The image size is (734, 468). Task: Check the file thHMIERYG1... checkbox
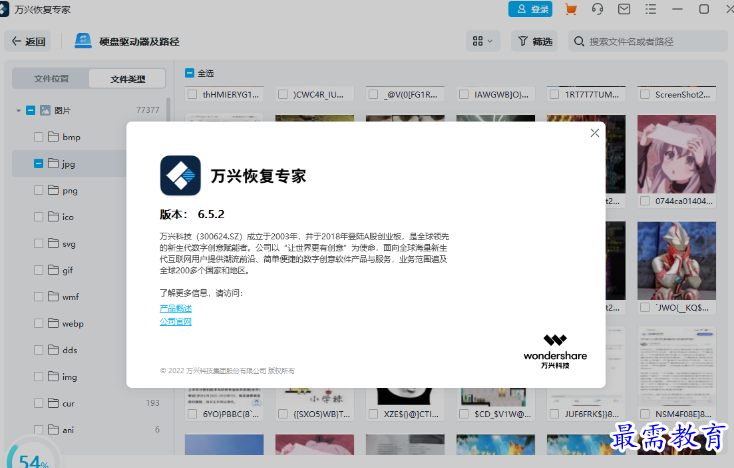coord(192,95)
